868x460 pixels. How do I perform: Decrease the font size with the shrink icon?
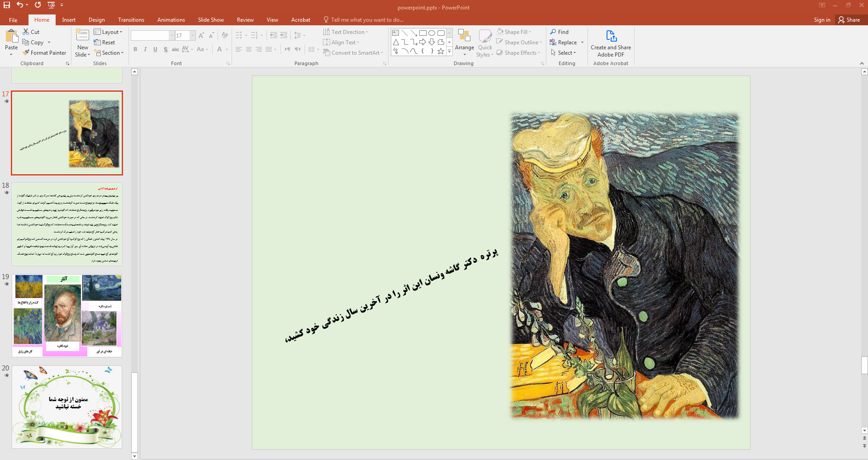click(211, 35)
